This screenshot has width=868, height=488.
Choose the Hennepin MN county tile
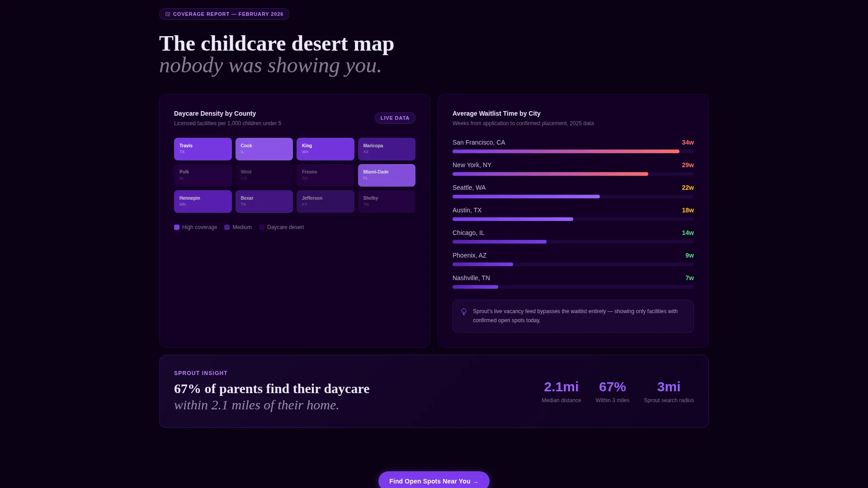coord(203,202)
